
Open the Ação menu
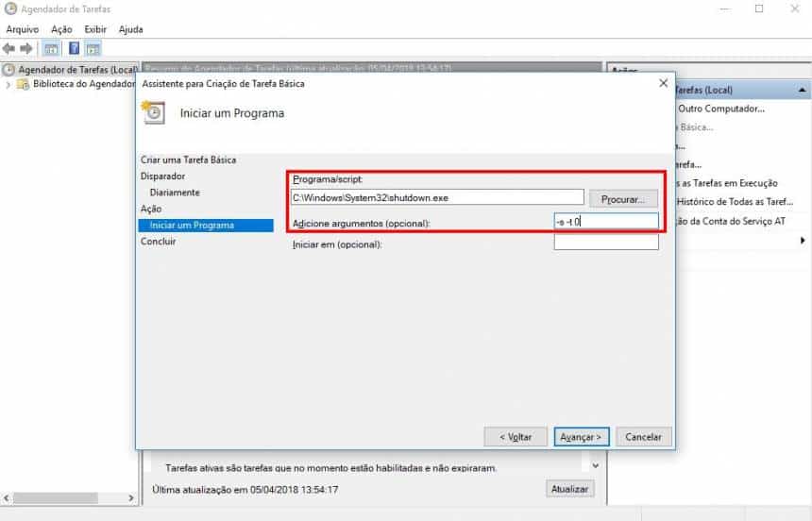pos(61,29)
